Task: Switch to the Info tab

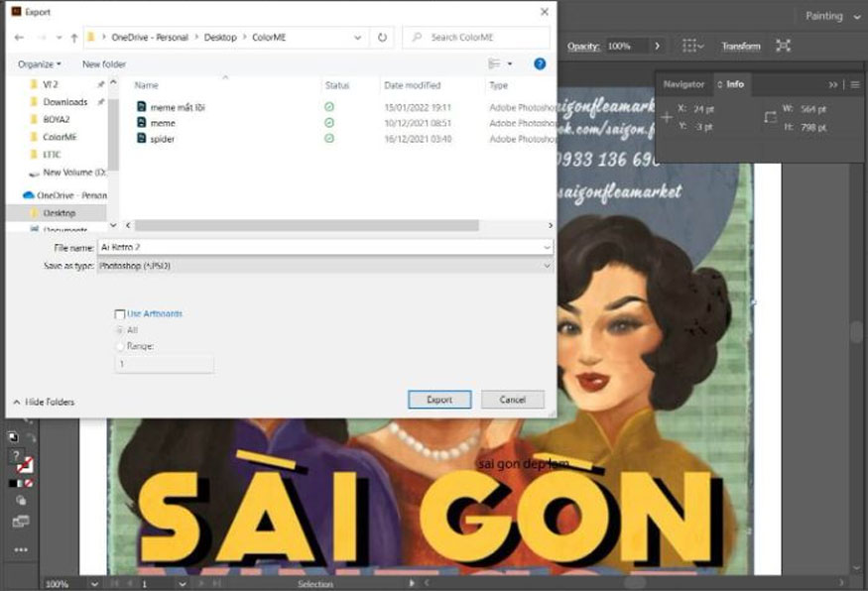Action: point(733,84)
